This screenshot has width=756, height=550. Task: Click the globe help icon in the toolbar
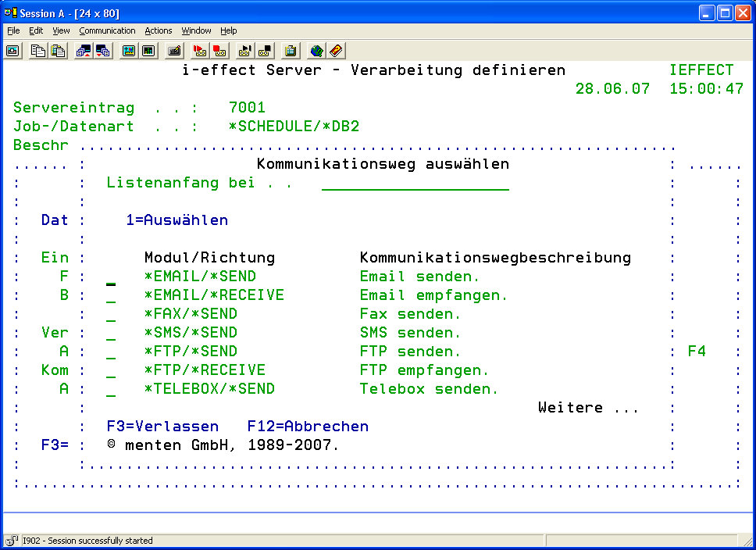(316, 51)
